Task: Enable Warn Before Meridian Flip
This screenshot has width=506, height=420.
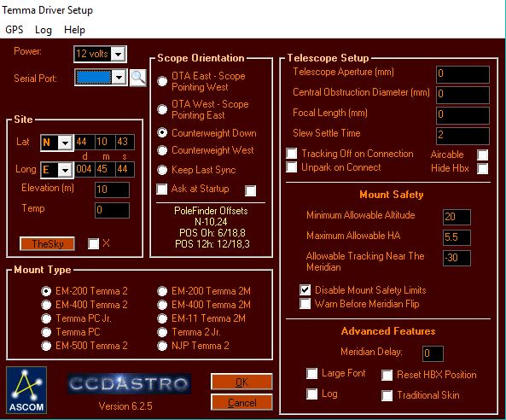Action: [305, 303]
